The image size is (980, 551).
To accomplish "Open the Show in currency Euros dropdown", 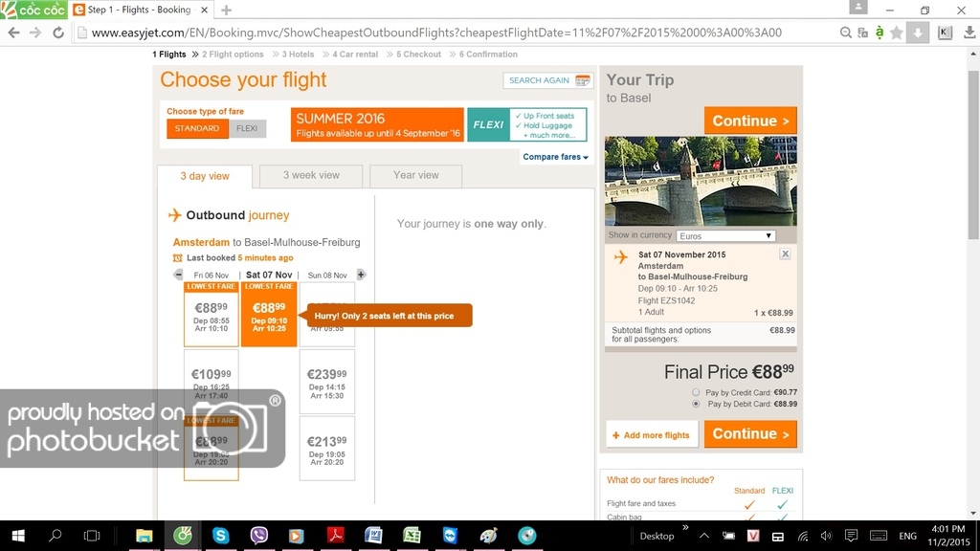I will 725,236.
